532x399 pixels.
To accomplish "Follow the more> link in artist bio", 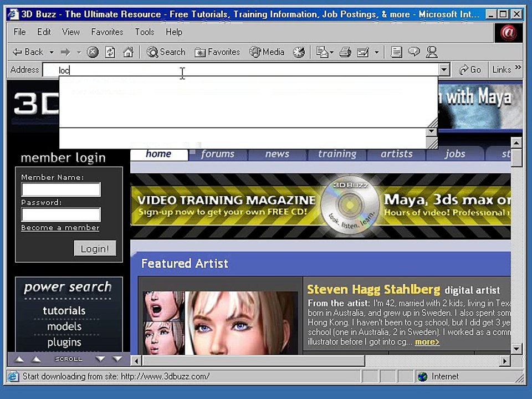I will [427, 342].
